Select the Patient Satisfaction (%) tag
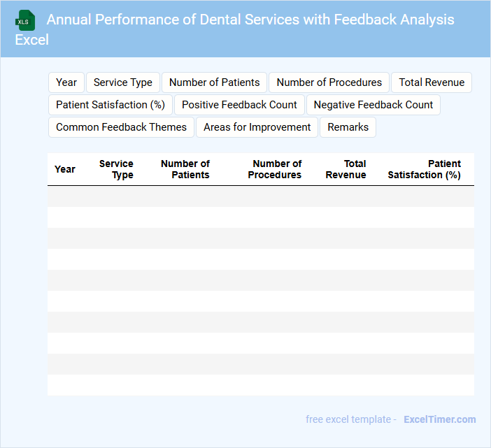This screenshot has height=448, width=491. click(x=111, y=105)
